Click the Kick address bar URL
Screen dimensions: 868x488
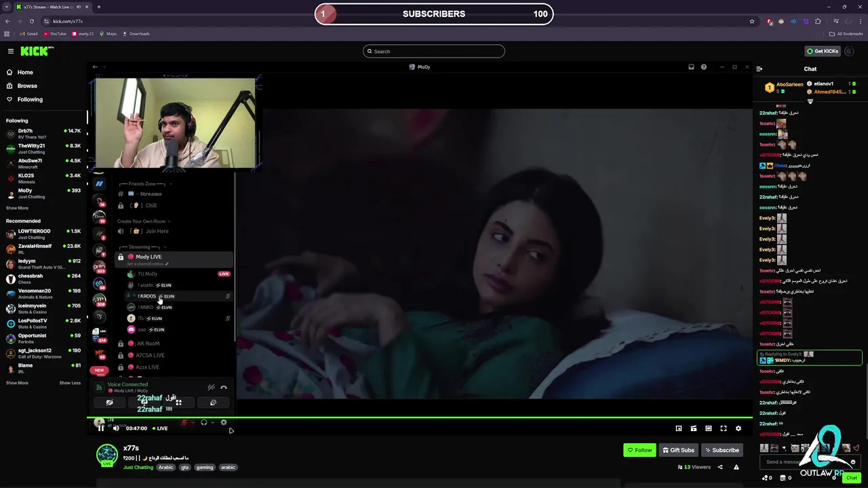point(68,21)
